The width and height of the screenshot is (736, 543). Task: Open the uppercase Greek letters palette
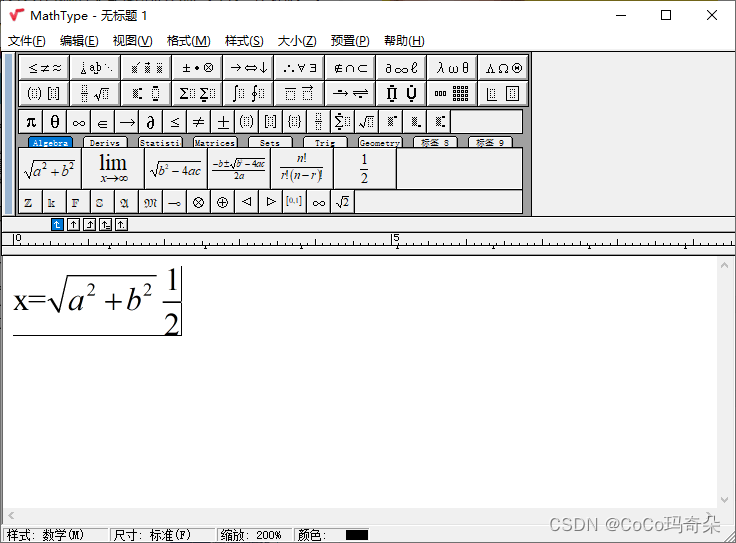[x=504, y=68]
